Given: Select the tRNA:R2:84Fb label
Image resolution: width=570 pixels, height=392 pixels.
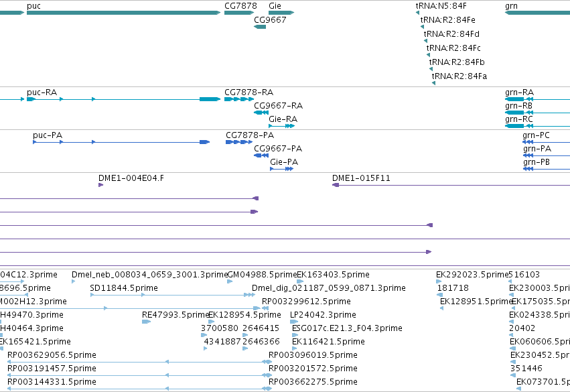Looking at the screenshot, I should (457, 62).
